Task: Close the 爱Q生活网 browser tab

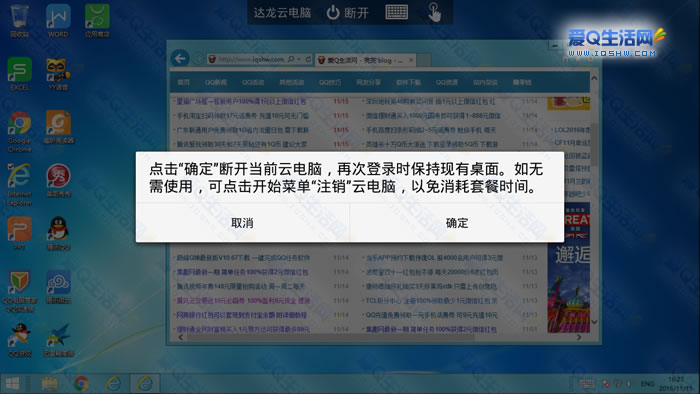Action: pyautogui.click(x=411, y=60)
